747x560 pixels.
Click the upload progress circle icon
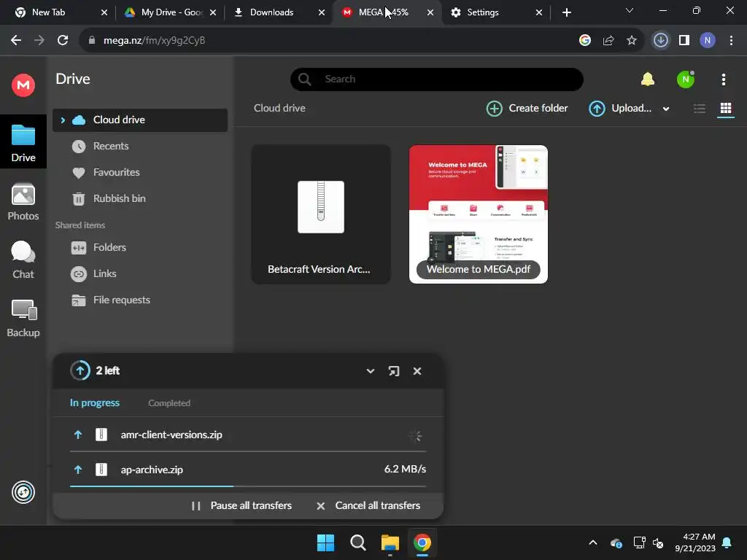click(80, 370)
